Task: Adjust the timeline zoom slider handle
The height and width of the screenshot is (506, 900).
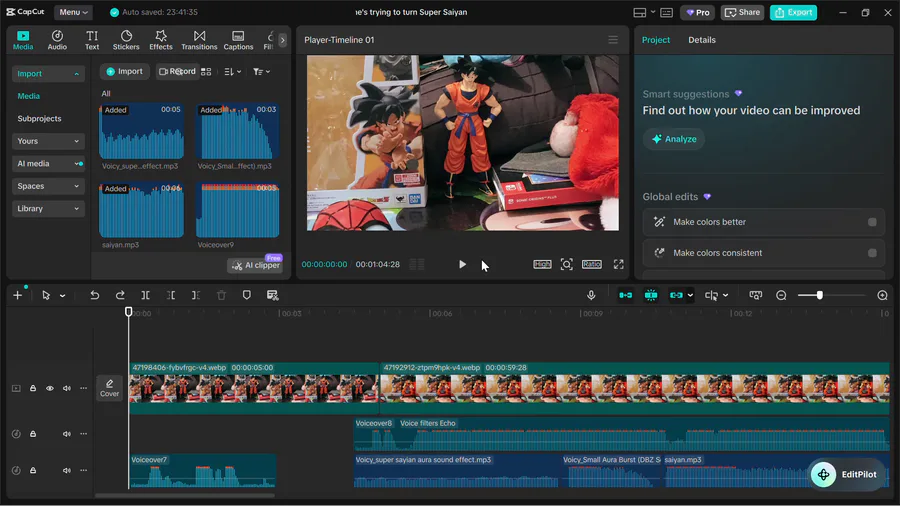Action: [820, 295]
